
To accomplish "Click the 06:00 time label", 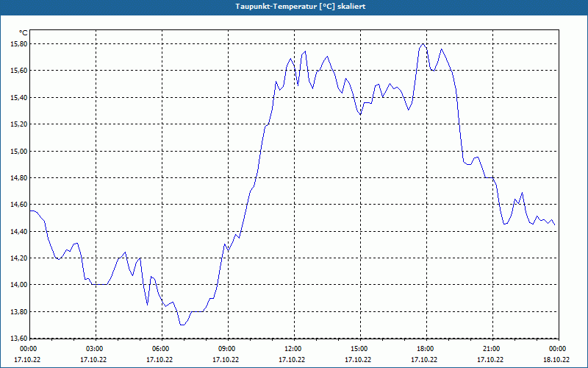I will 159,349.
